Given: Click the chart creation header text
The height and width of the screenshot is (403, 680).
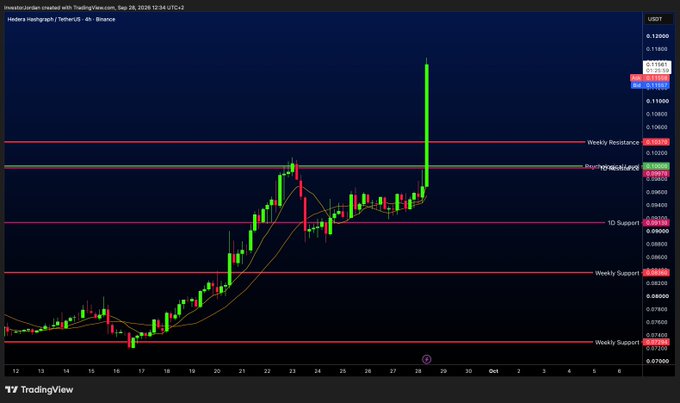Looking at the screenshot, I should tap(94, 7).
